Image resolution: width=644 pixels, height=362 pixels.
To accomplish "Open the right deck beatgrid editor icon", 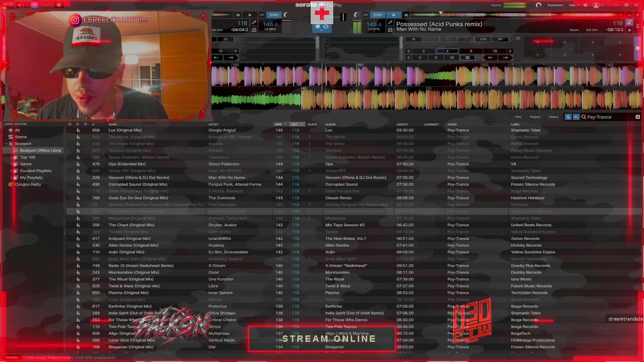I will (x=389, y=30).
